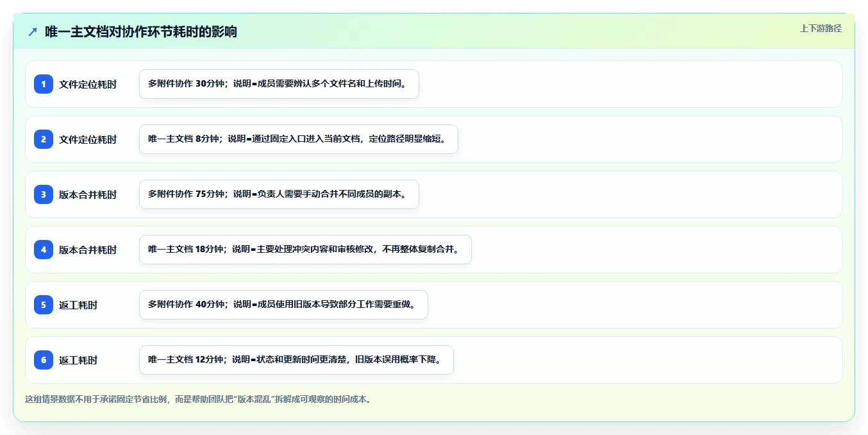Open the 唯一主文档 8分钟 description box

tap(299, 139)
